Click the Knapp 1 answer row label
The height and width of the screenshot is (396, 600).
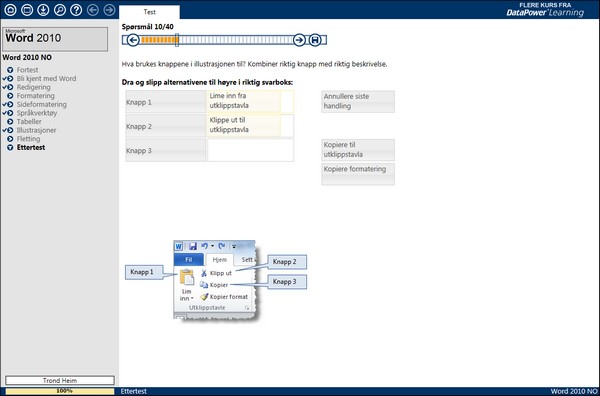pos(166,102)
